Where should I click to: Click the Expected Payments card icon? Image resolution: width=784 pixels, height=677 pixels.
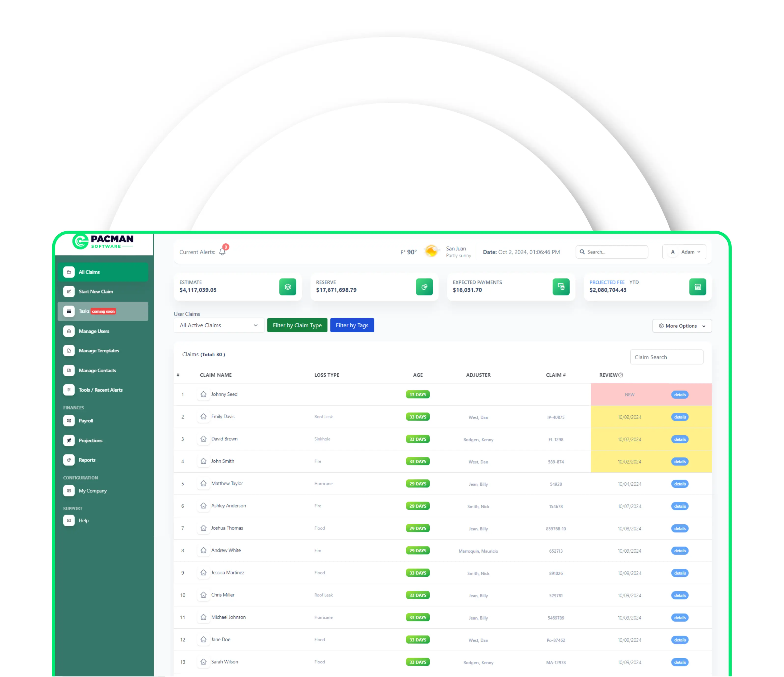pos(561,287)
